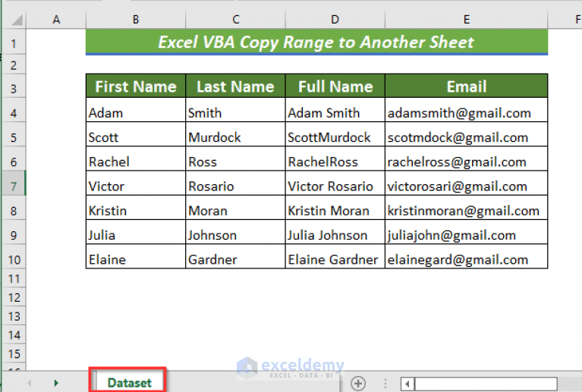582x392 pixels.
Task: Click the previous sheet navigation arrow
Action: [30, 383]
